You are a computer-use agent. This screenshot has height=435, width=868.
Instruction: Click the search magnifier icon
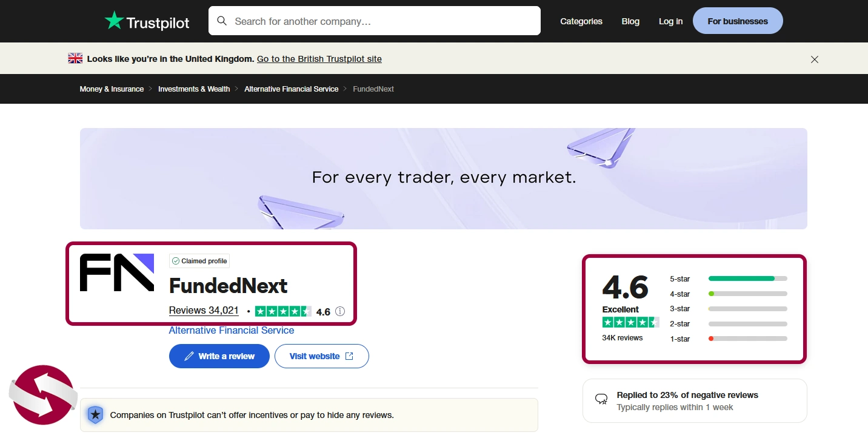click(x=222, y=21)
